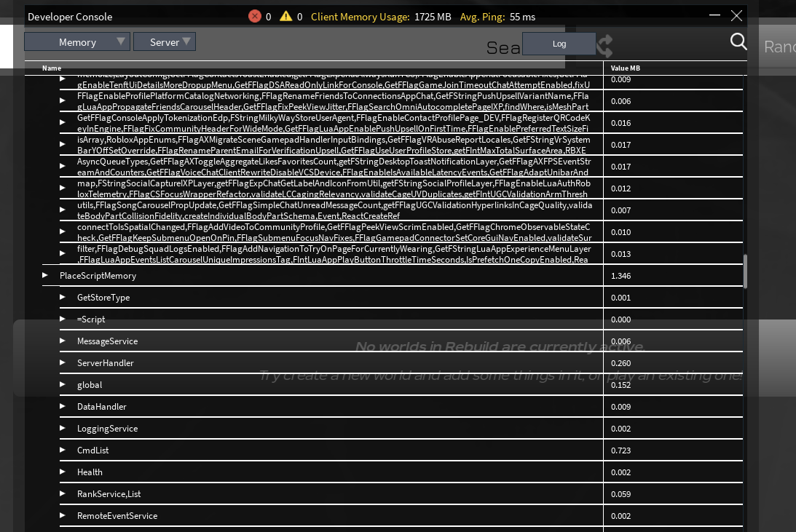Click the refresh arrows icon

(x=604, y=46)
